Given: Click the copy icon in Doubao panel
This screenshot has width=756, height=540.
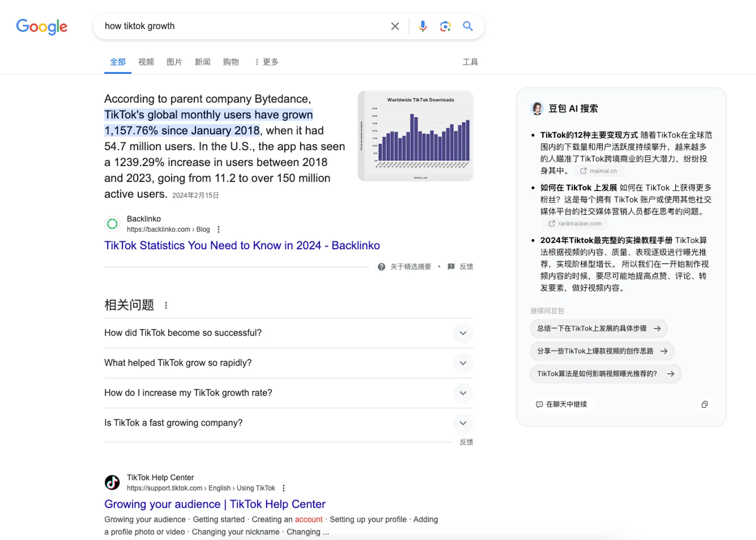Looking at the screenshot, I should (x=704, y=404).
